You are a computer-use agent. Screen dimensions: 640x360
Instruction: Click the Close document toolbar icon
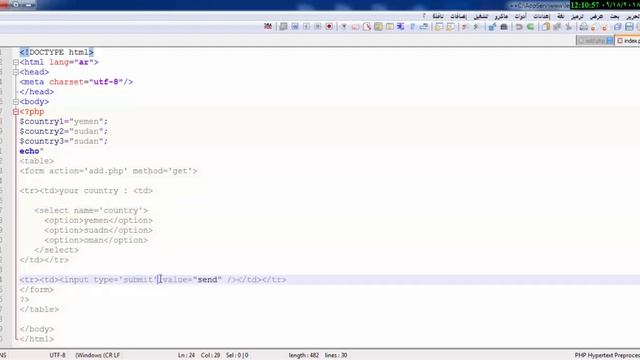point(605,27)
